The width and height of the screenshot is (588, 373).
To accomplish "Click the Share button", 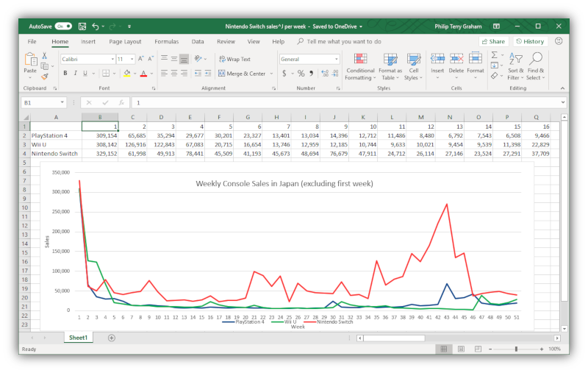I will (x=493, y=41).
